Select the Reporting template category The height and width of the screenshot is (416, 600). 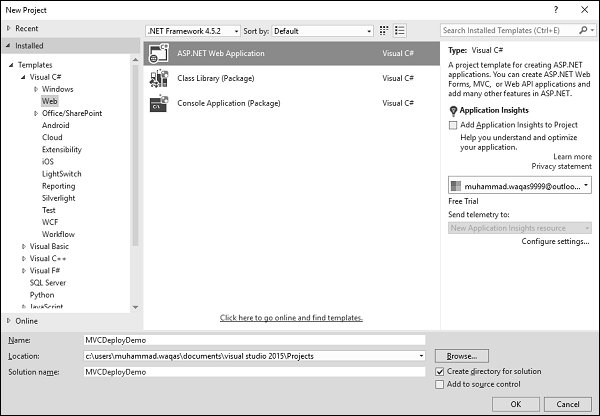(x=59, y=186)
